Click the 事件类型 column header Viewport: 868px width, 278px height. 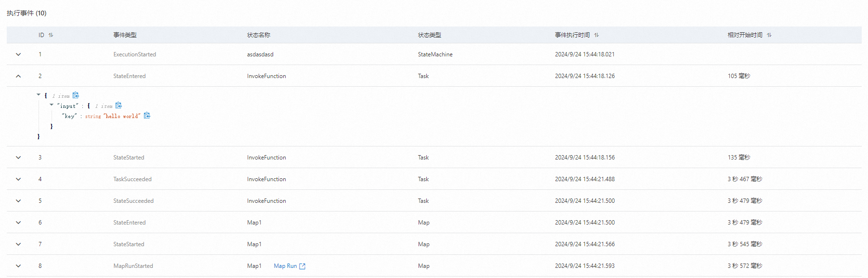[x=125, y=35]
